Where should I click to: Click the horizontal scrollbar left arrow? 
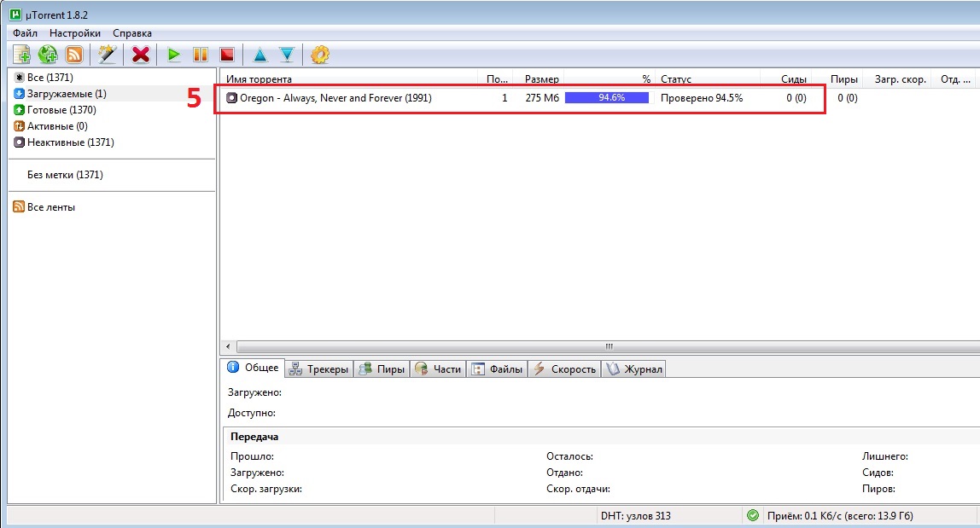click(228, 346)
